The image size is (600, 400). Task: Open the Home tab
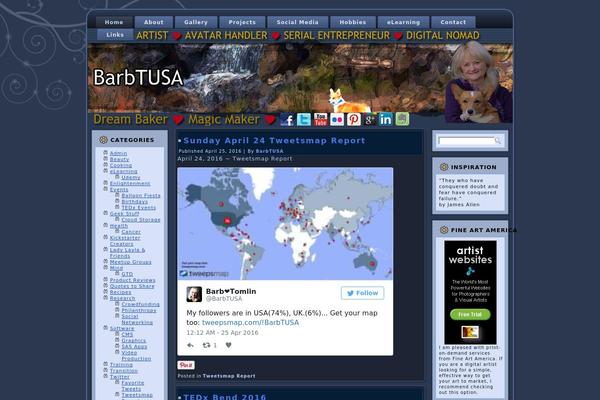pos(114,22)
